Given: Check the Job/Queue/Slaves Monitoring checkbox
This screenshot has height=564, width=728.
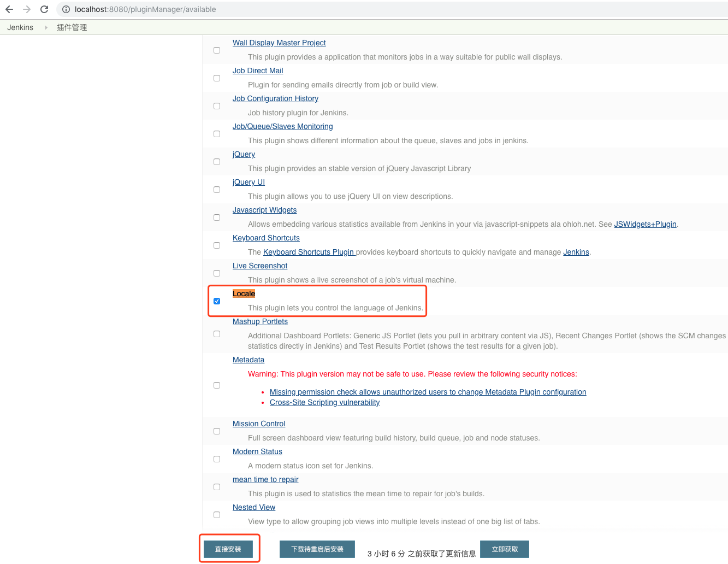Looking at the screenshot, I should click(217, 134).
